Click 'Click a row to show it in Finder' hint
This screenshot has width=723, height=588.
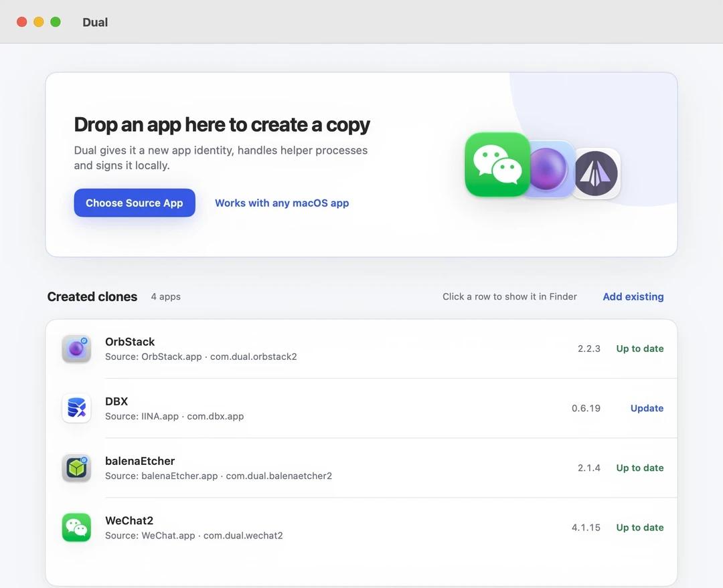click(x=509, y=297)
